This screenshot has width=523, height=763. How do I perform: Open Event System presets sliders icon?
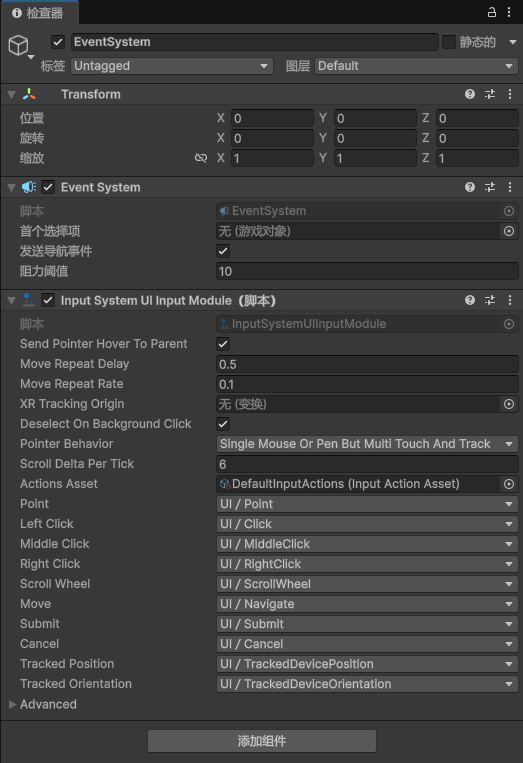(x=490, y=187)
